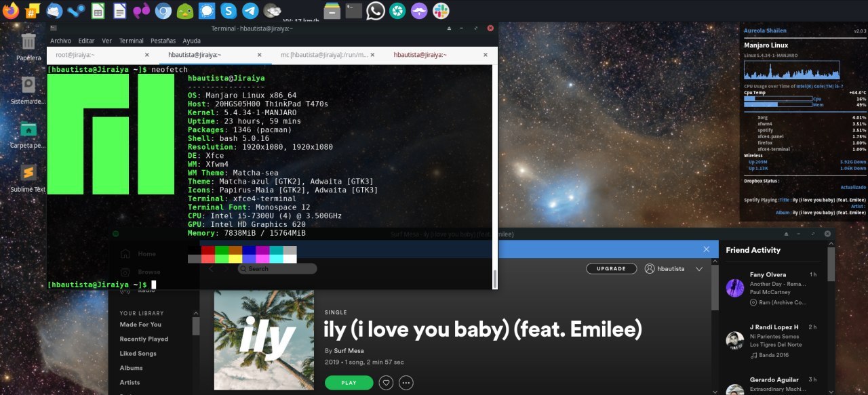Open the Sistema de desktop icon
Image resolution: width=868 pixels, height=395 pixels.
(28, 90)
